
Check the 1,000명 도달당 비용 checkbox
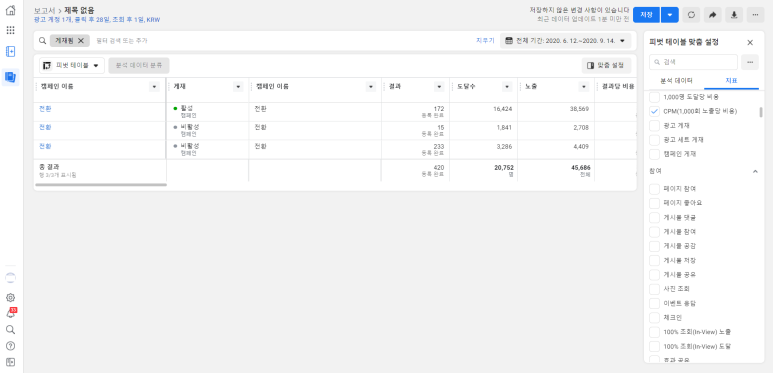[x=654, y=97]
